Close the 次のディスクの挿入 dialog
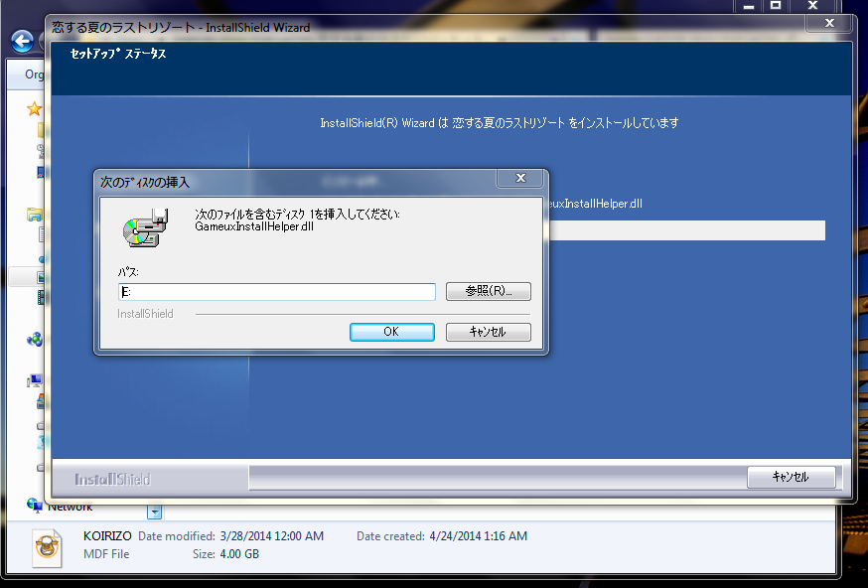 (520, 179)
